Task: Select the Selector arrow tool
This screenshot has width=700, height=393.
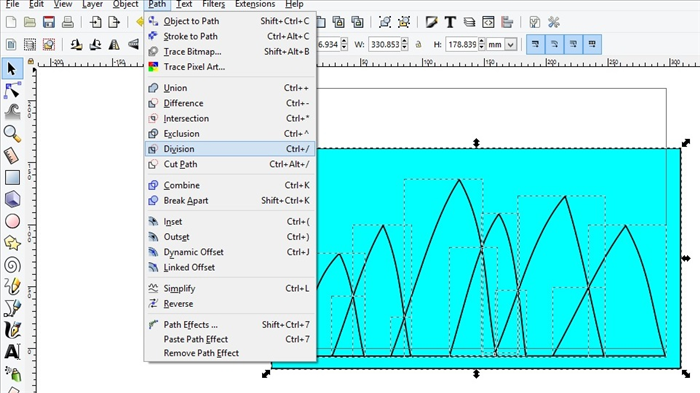Action: coord(12,69)
